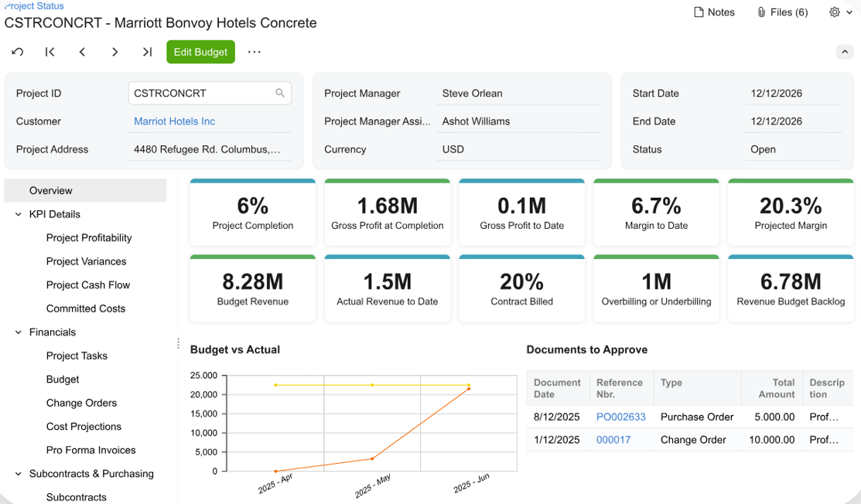Image resolution: width=861 pixels, height=504 pixels.
Task: Open the settings gear dropdown
Action: tap(840, 12)
